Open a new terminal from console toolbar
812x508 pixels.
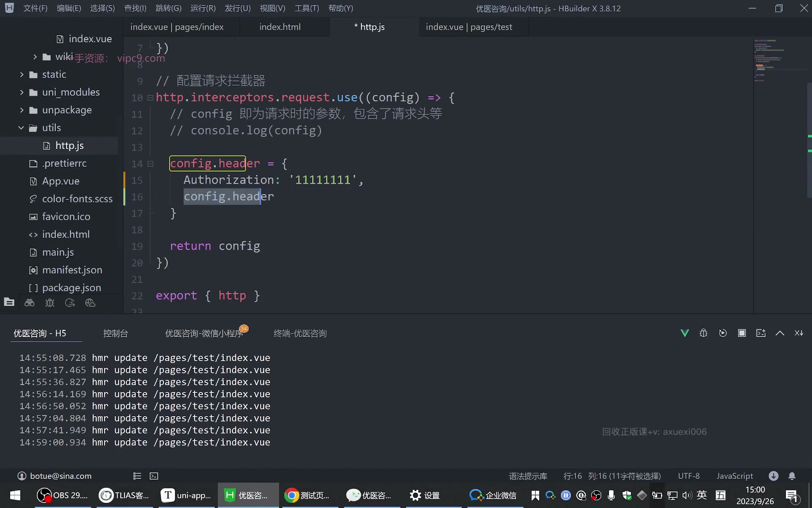point(761,333)
